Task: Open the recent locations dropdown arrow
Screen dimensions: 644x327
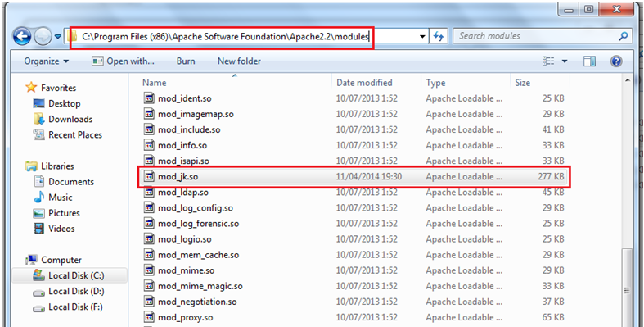Action: (58, 37)
